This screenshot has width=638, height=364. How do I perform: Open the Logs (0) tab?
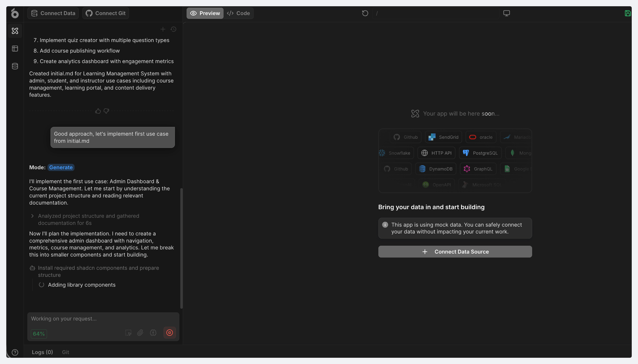click(42, 352)
